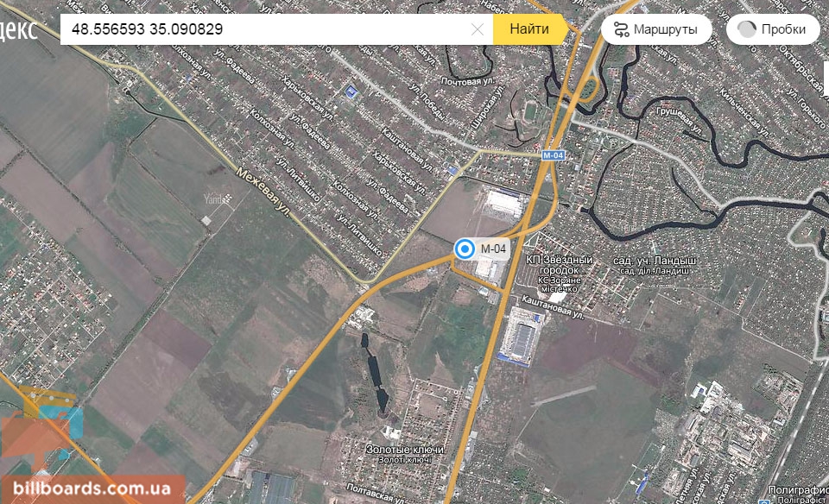Click the Золотые ключи place label

pos(405,449)
